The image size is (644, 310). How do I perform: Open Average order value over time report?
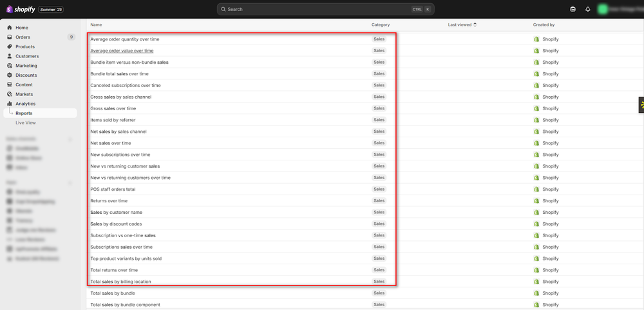point(122,50)
